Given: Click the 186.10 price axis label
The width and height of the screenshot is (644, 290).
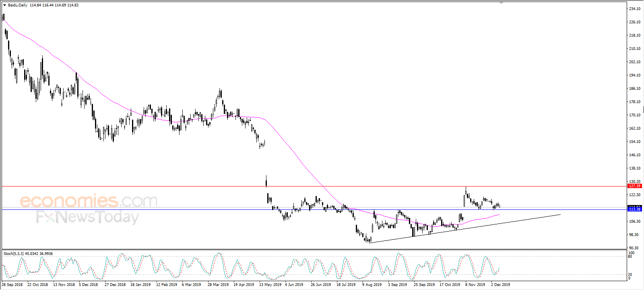Looking at the screenshot, I should (x=635, y=89).
